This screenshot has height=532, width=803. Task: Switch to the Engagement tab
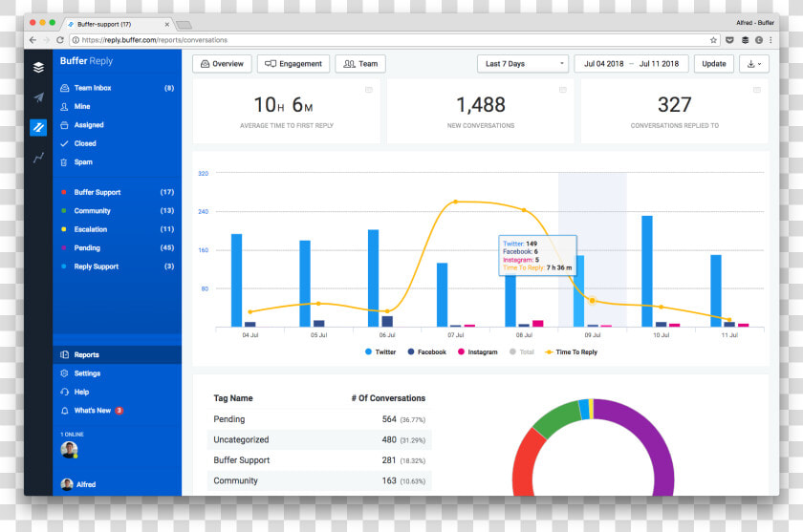coord(293,64)
